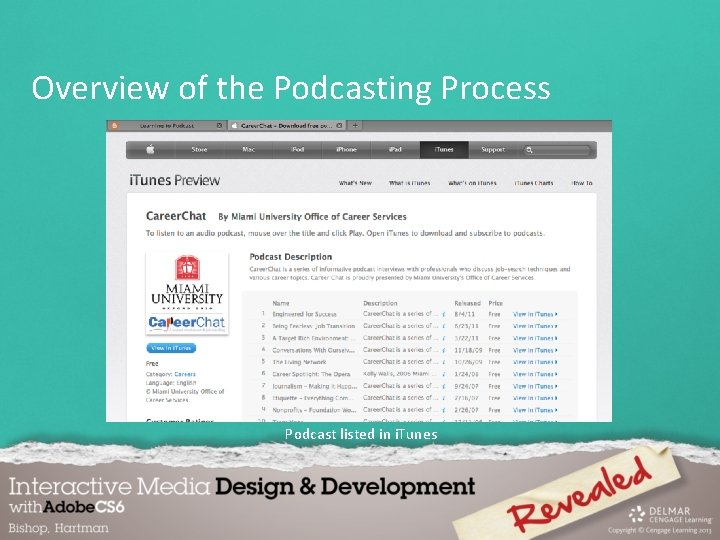Click the Miami University CareerChat artwork

click(x=187, y=293)
